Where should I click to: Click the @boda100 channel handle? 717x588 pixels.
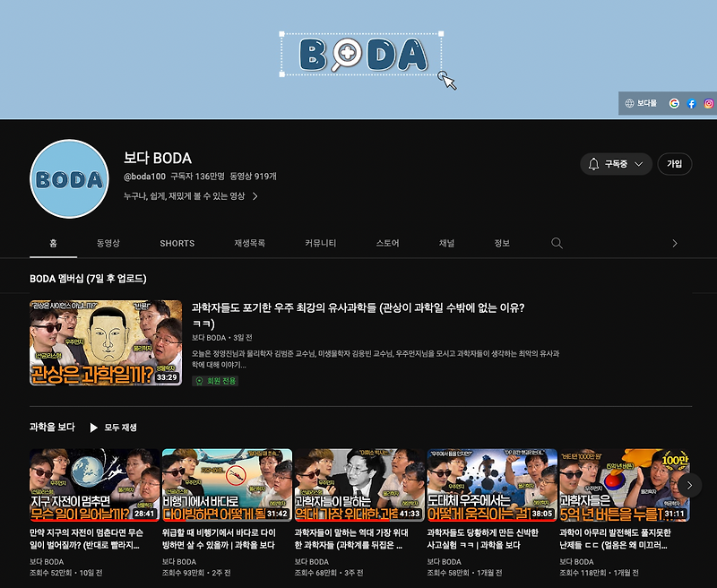[x=144, y=177]
